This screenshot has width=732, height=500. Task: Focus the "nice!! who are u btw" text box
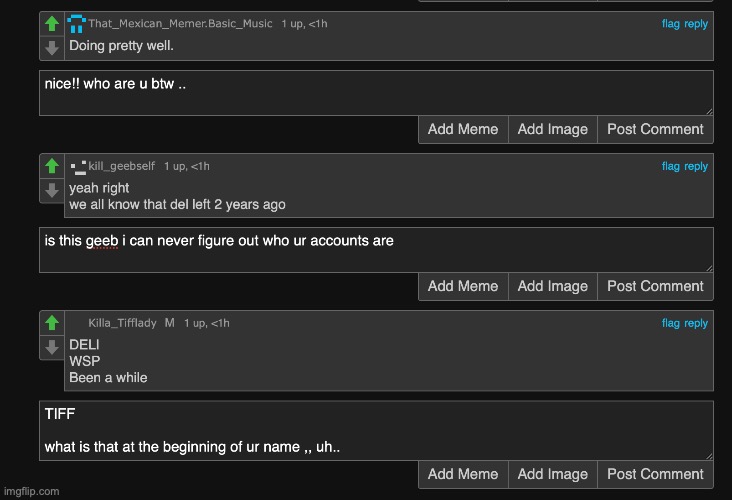[376, 93]
